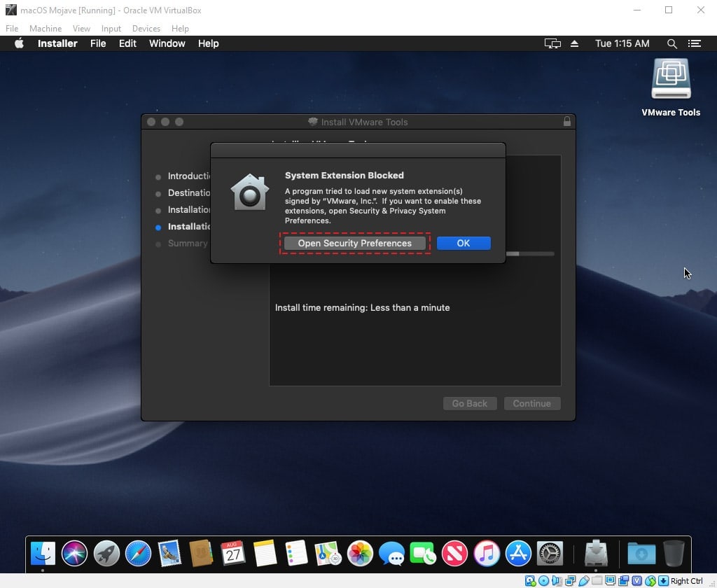Launch the Calendar app

click(x=232, y=553)
